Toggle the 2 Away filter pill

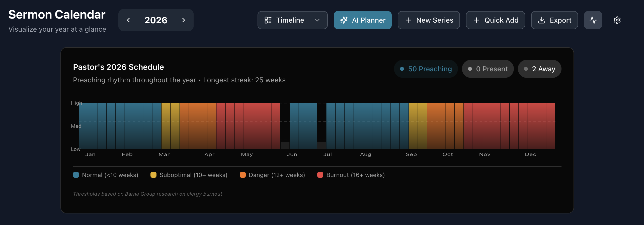(539, 69)
